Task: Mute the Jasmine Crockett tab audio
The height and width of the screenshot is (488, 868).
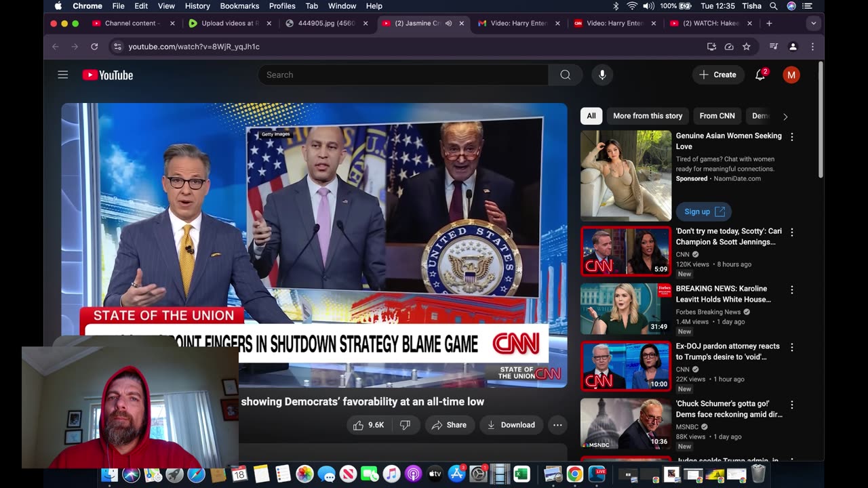Action: 448,23
